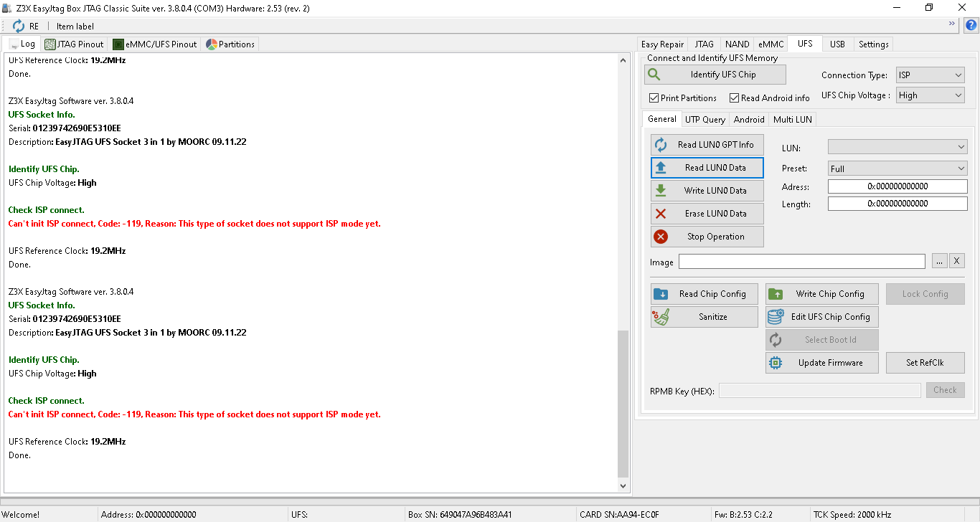The height and width of the screenshot is (522, 980).
Task: Click the double chevron overflow icon in toolbar
Action: pyautogui.click(x=952, y=24)
